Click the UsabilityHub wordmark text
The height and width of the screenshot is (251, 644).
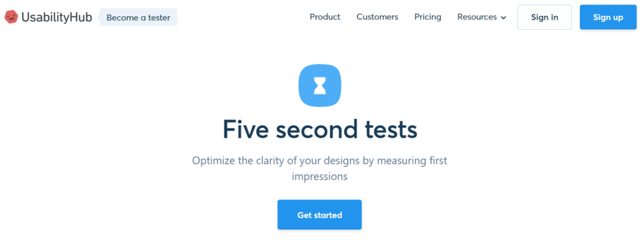coord(57,17)
